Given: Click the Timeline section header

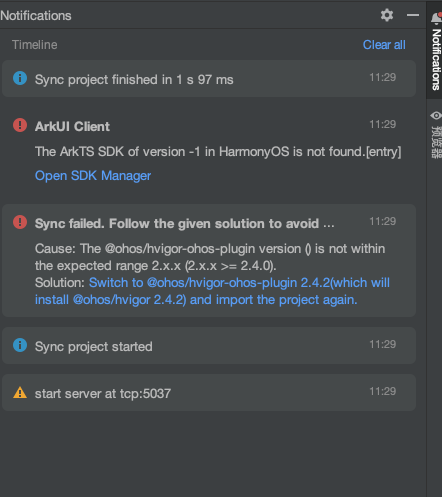Looking at the screenshot, I should pos(35,45).
